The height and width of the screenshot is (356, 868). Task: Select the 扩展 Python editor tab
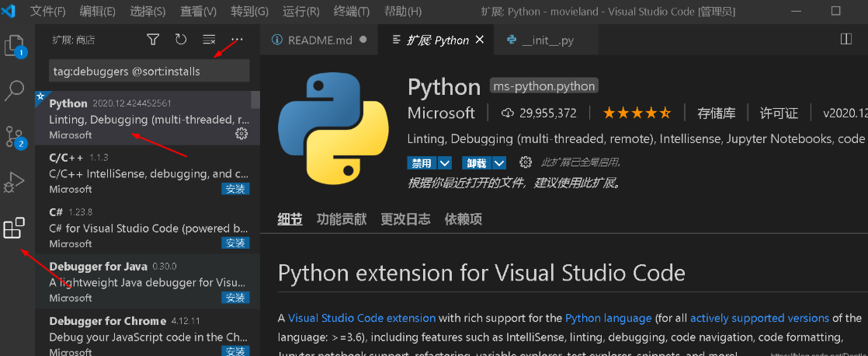click(x=437, y=40)
